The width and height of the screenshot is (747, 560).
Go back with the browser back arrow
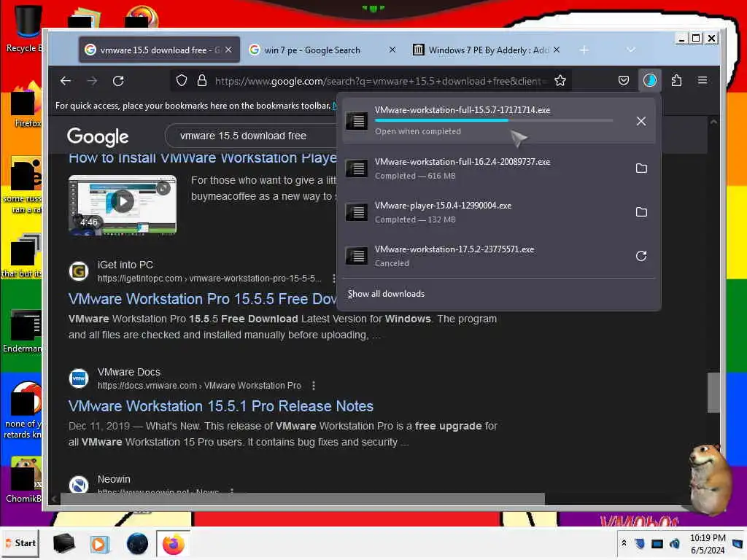66,81
